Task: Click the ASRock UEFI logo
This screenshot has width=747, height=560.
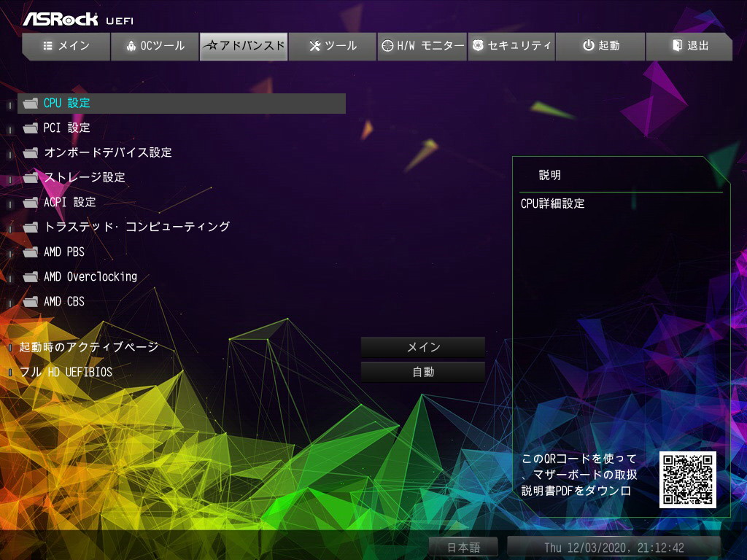Action: click(78, 20)
